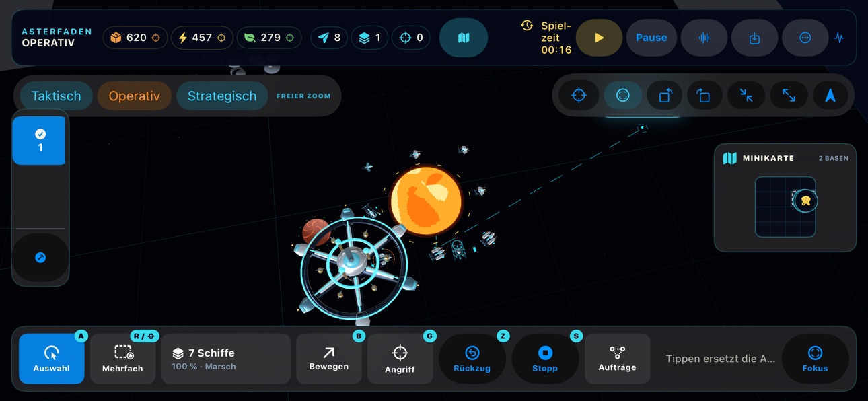Toggle the highlighted focus-selection camera button
The image size is (868, 401).
tap(622, 96)
